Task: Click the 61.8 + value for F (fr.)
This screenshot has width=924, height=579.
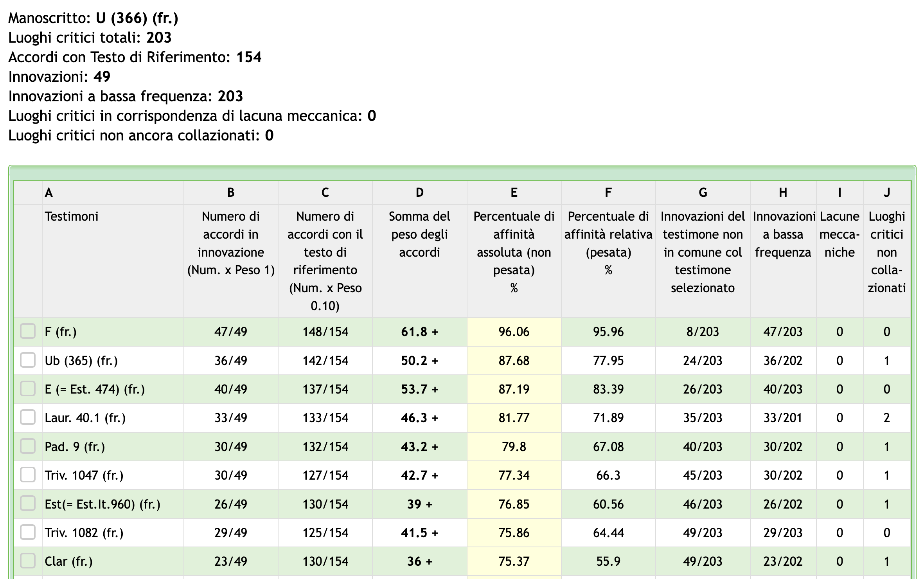Action: click(419, 332)
